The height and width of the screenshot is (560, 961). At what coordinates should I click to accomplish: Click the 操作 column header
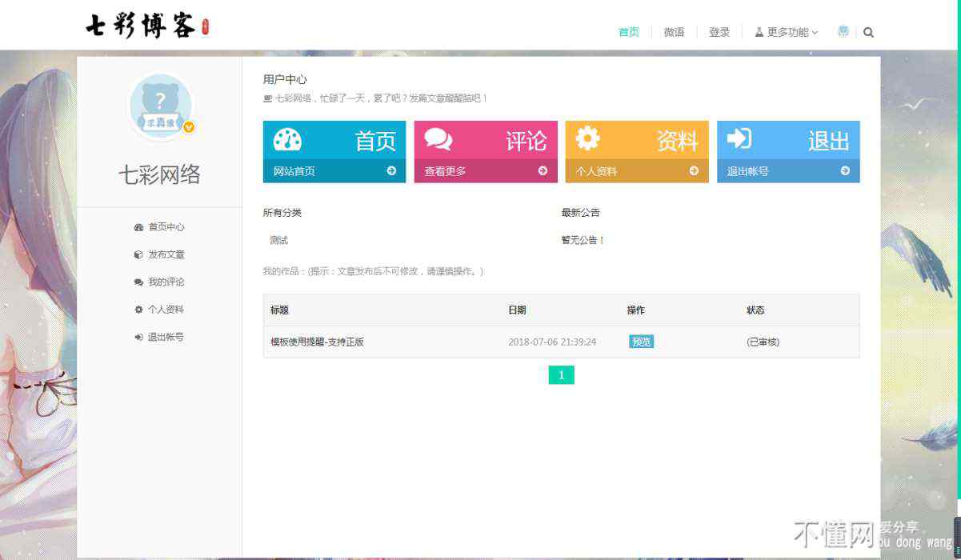tap(635, 310)
